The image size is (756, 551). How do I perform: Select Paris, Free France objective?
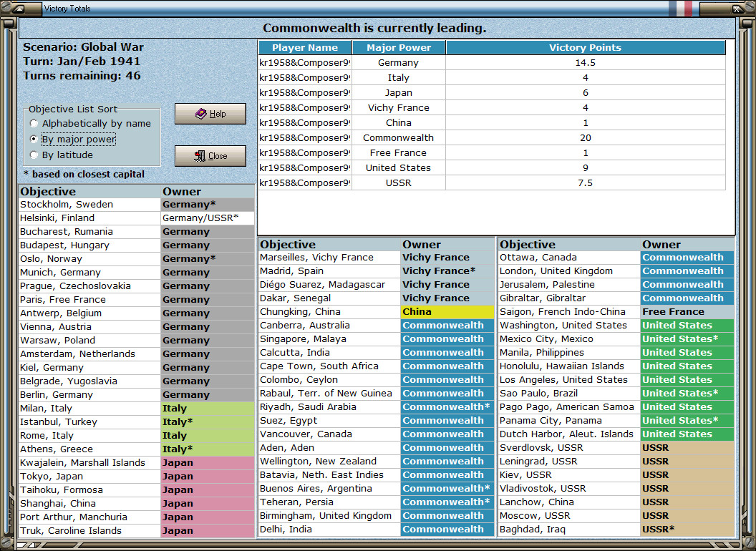coord(89,299)
